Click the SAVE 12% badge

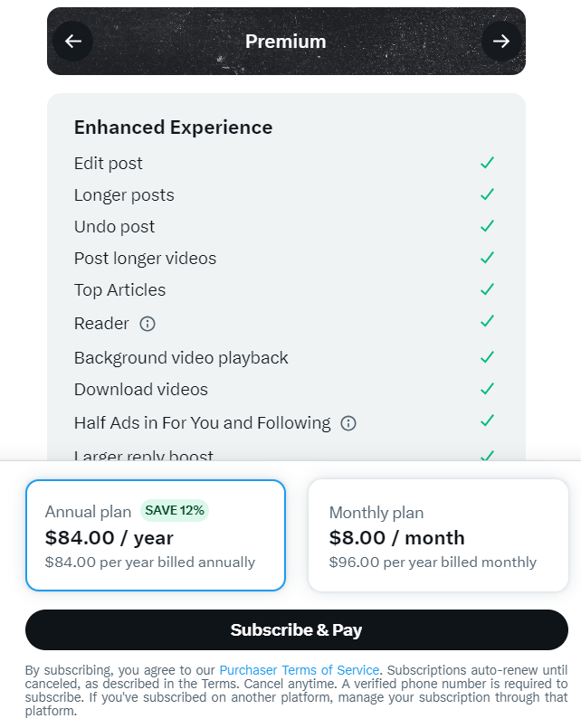[175, 511]
